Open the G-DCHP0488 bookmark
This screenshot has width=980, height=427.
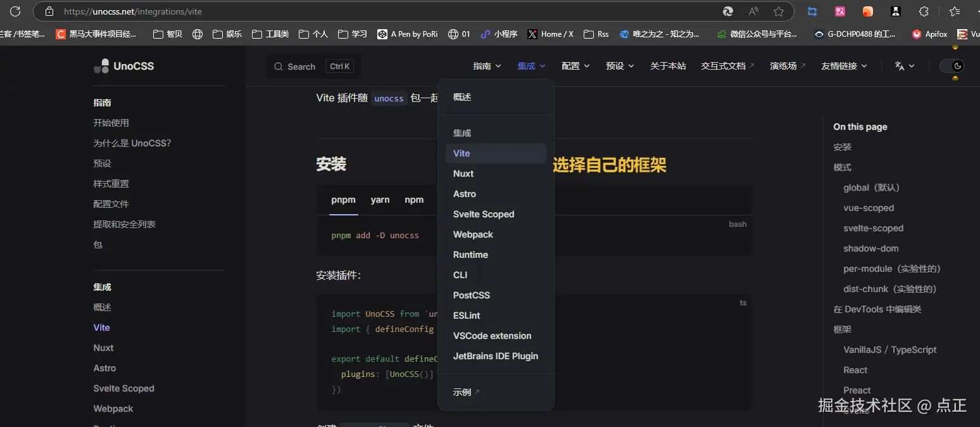coord(855,34)
